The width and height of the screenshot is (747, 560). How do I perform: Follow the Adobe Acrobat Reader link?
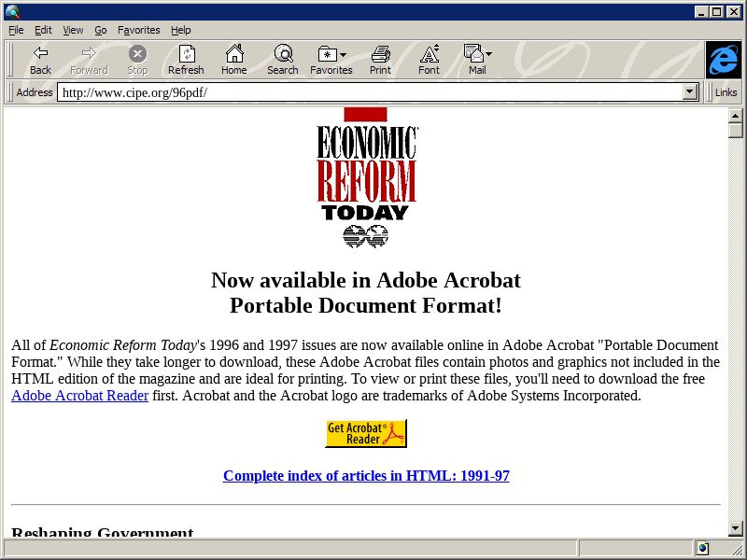[x=79, y=396]
